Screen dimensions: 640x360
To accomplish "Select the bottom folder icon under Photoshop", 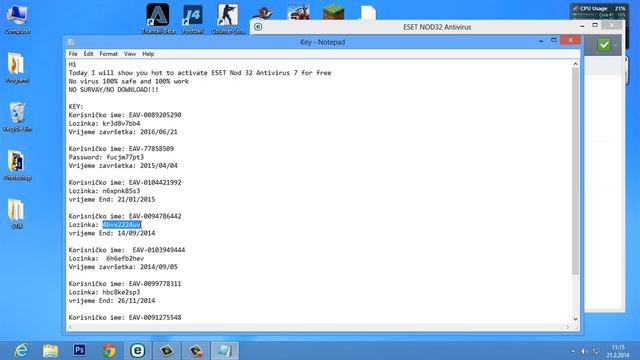I will click(x=17, y=213).
